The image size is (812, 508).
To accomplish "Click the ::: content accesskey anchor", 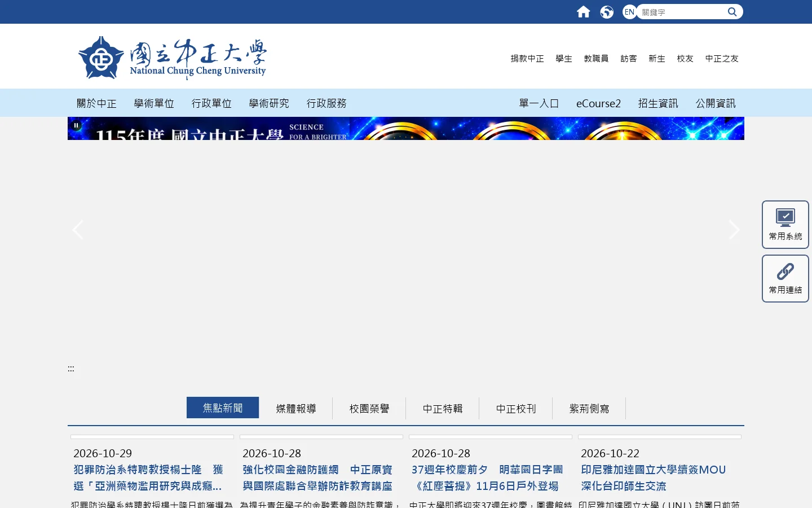I will coord(71,369).
